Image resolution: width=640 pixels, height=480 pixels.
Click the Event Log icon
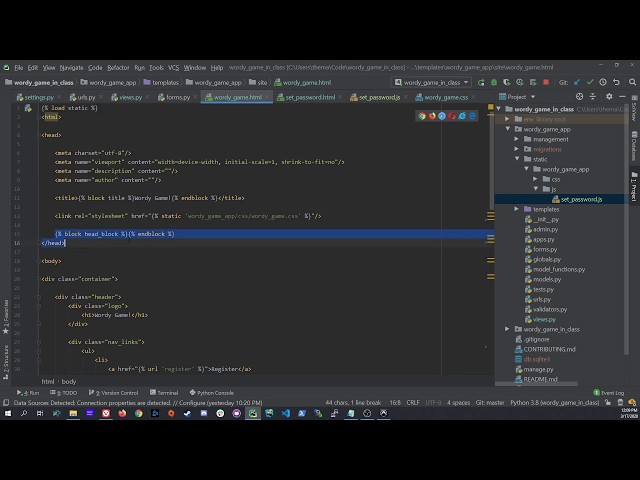pyautogui.click(x=596, y=393)
